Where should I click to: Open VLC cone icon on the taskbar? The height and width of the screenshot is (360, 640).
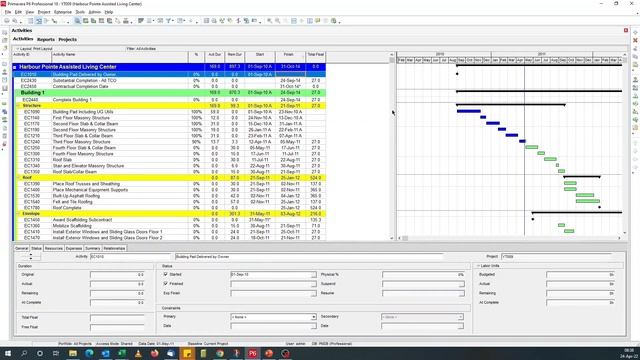(x=138, y=353)
